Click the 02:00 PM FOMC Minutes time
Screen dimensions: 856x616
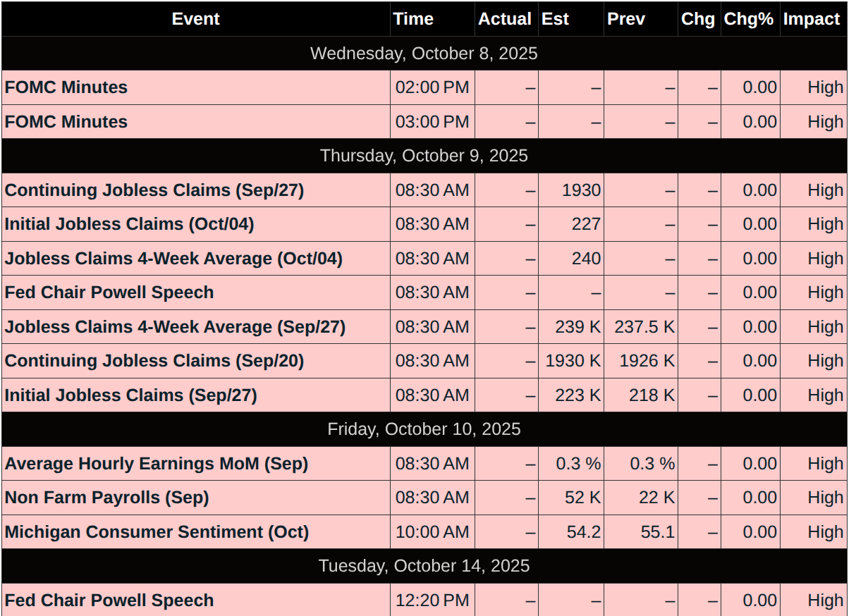coord(432,87)
